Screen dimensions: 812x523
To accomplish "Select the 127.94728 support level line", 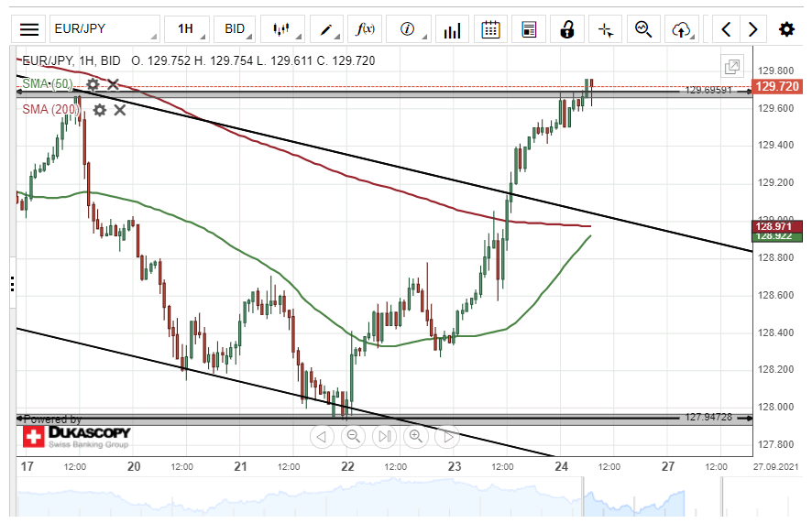I will click(384, 419).
